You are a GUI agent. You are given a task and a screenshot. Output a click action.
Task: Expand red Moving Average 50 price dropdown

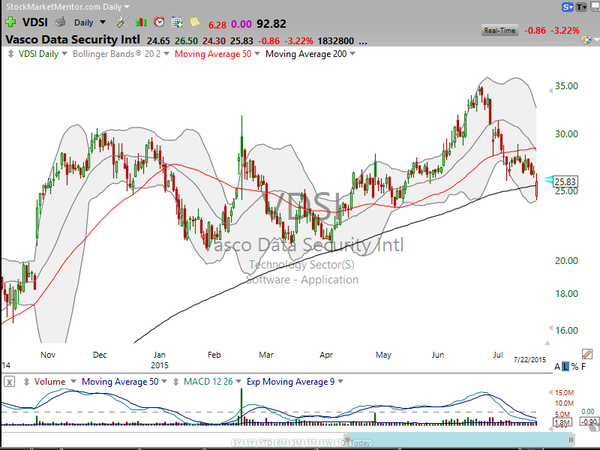point(257,54)
